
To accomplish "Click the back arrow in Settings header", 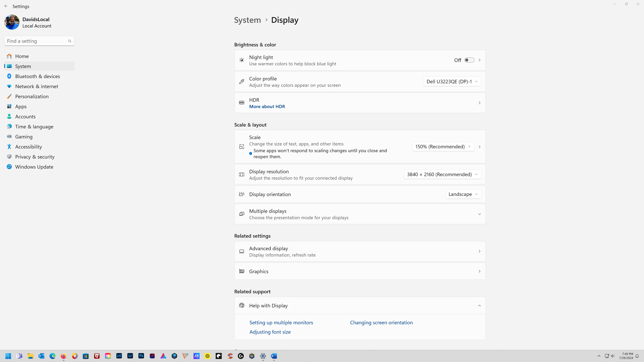I will click(x=6, y=6).
